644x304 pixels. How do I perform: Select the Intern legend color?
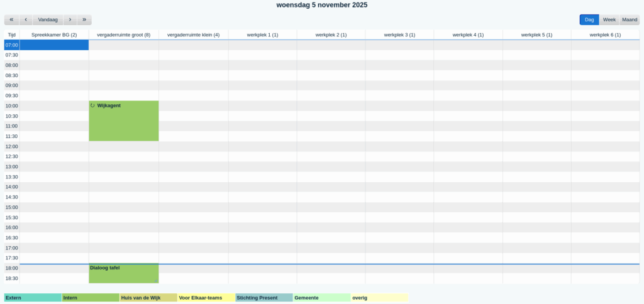[x=91, y=298]
